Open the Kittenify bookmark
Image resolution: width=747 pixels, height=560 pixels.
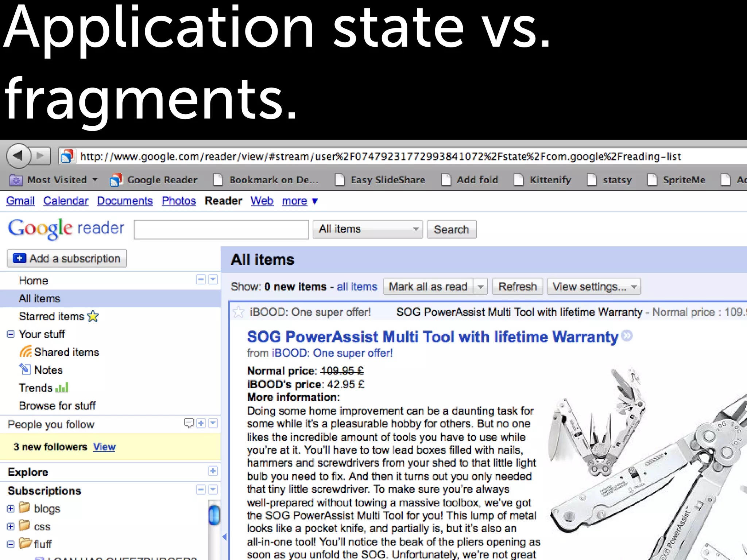542,180
